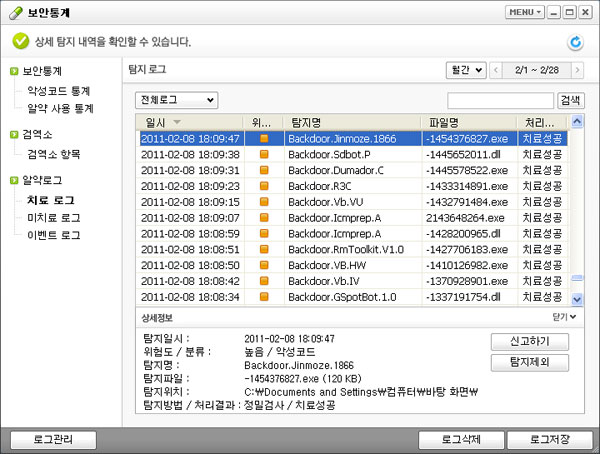
Task: Click orange risk icon for Backdoor.R3C row
Action: coord(264,186)
